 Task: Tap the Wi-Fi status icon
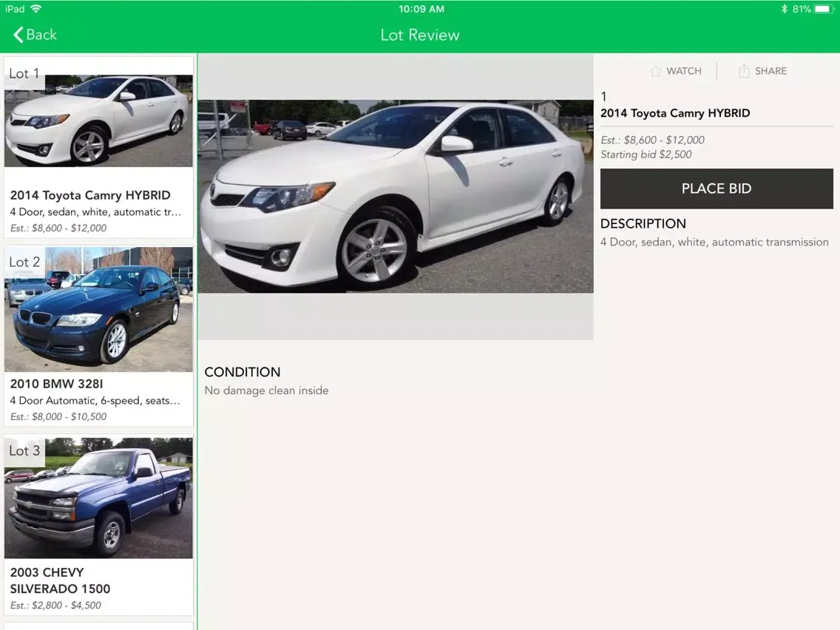tap(36, 9)
